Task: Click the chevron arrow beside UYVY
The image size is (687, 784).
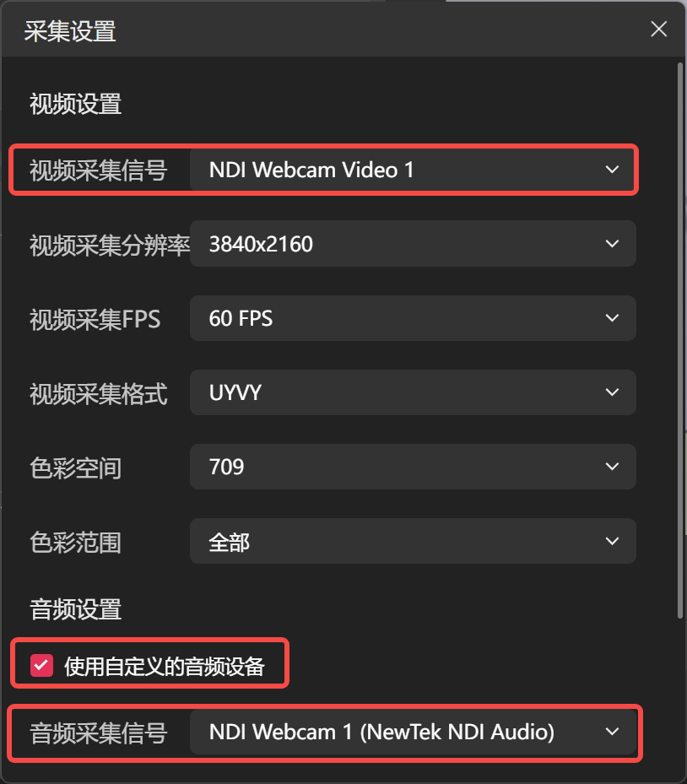Action: click(x=612, y=392)
